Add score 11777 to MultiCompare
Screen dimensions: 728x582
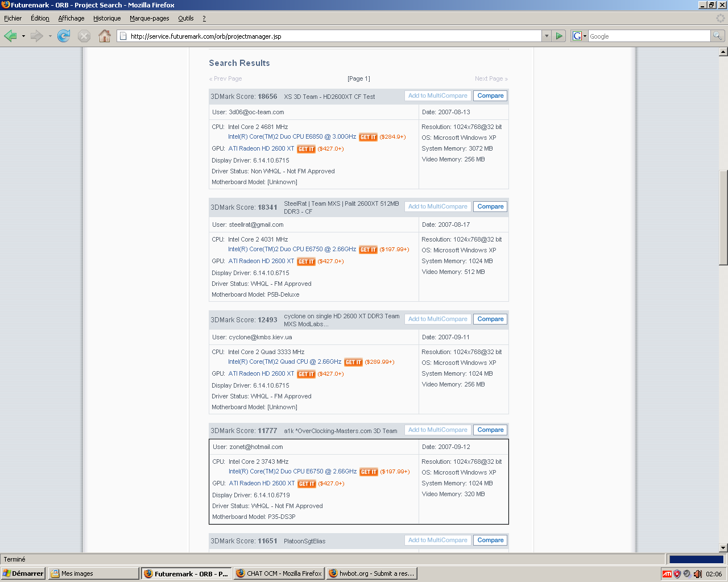pyautogui.click(x=438, y=430)
